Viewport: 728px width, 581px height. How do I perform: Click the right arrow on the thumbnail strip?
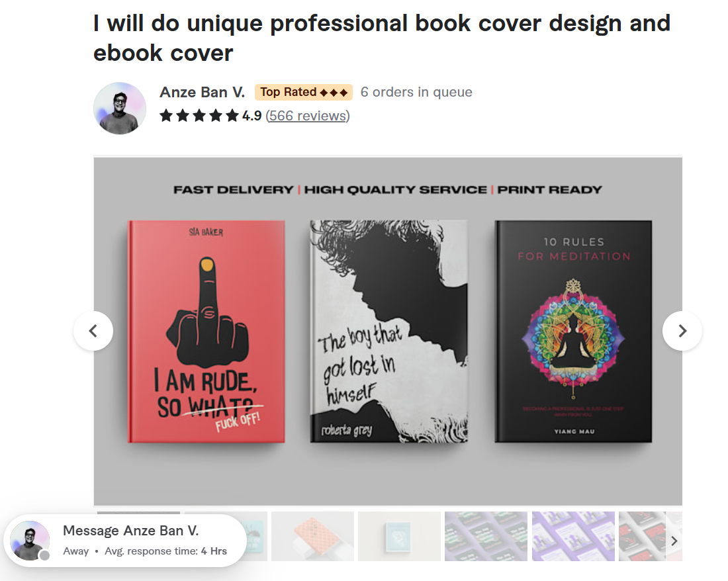674,541
